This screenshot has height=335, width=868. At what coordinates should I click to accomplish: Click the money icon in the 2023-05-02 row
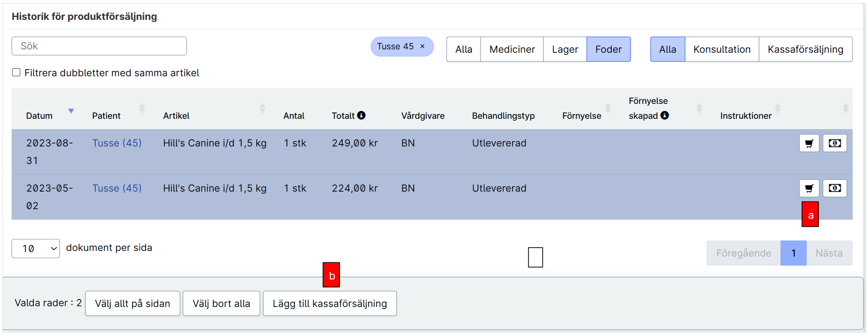point(835,188)
